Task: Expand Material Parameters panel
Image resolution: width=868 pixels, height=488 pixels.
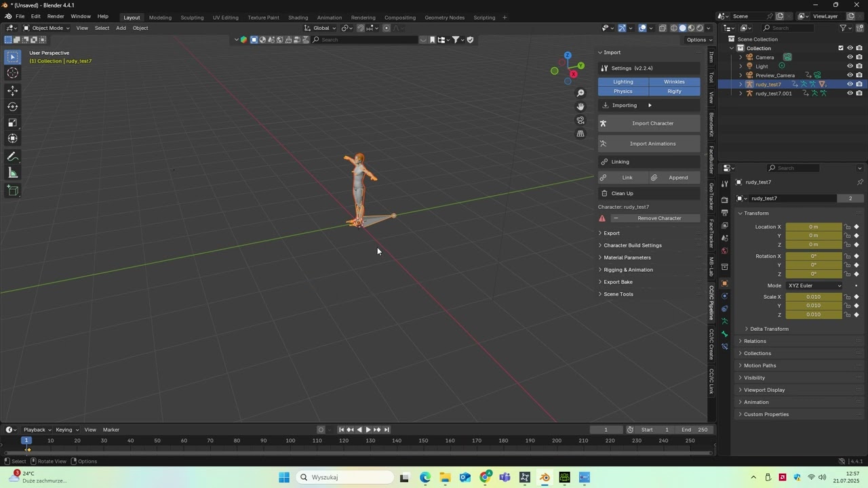Action: pyautogui.click(x=627, y=258)
